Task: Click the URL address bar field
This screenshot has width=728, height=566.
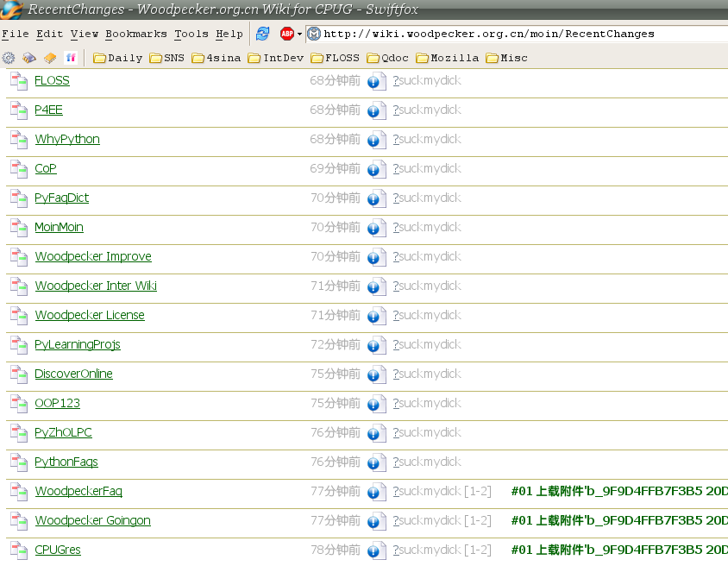Action: [518, 34]
